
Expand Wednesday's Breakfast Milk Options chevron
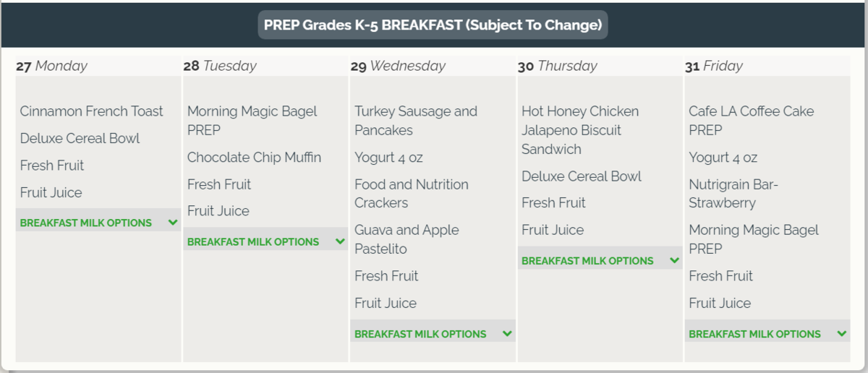click(507, 334)
